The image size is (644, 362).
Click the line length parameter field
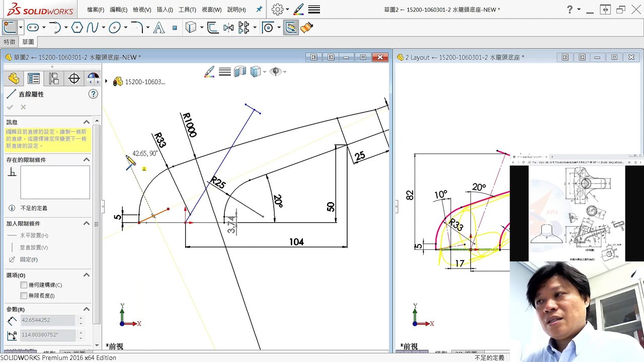(48, 320)
